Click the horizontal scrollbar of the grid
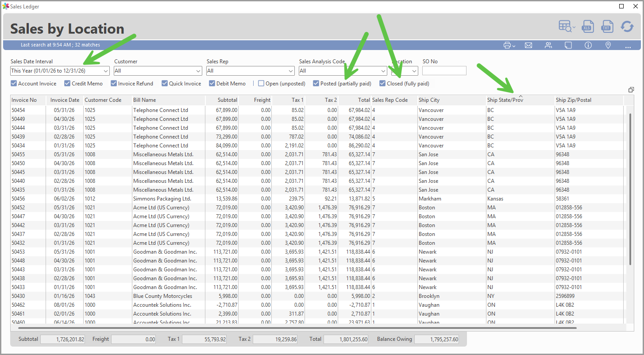 pos(297,328)
